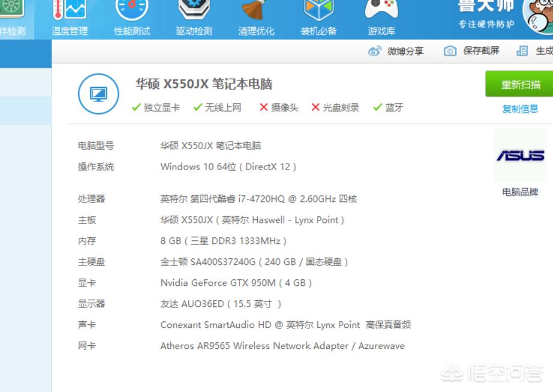Click the 电脑型号 label
Viewport: 553px width, 392px height.
(x=96, y=146)
